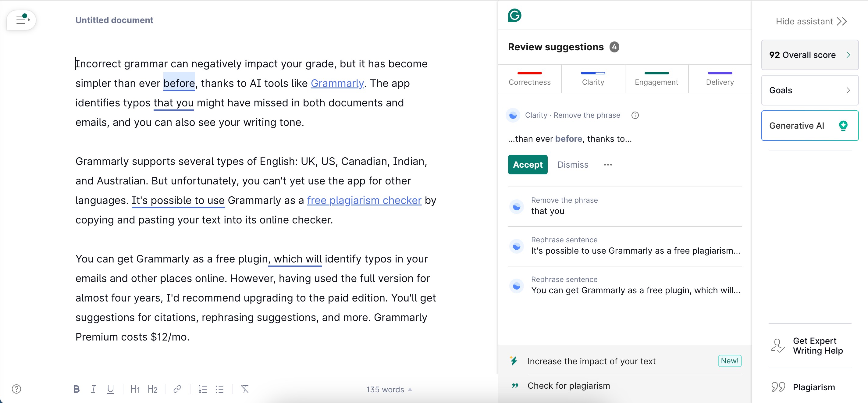This screenshot has height=403, width=868.
Task: Click the clarity icon beside 'You can get Grammarly'
Action: tap(516, 287)
